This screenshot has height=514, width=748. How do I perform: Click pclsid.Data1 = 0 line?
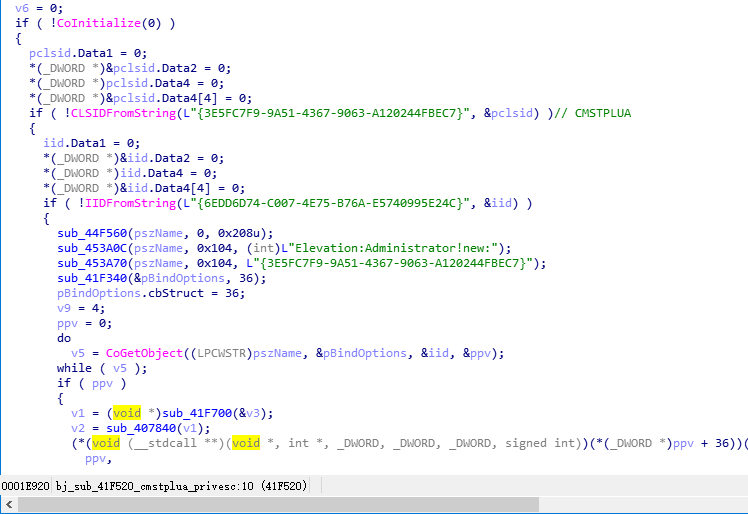pos(88,53)
